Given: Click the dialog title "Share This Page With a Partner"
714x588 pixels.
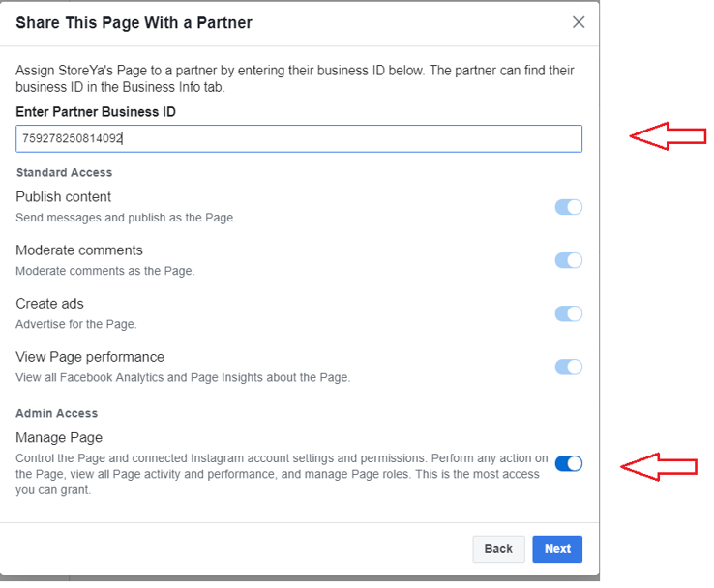Looking at the screenshot, I should click(134, 22).
